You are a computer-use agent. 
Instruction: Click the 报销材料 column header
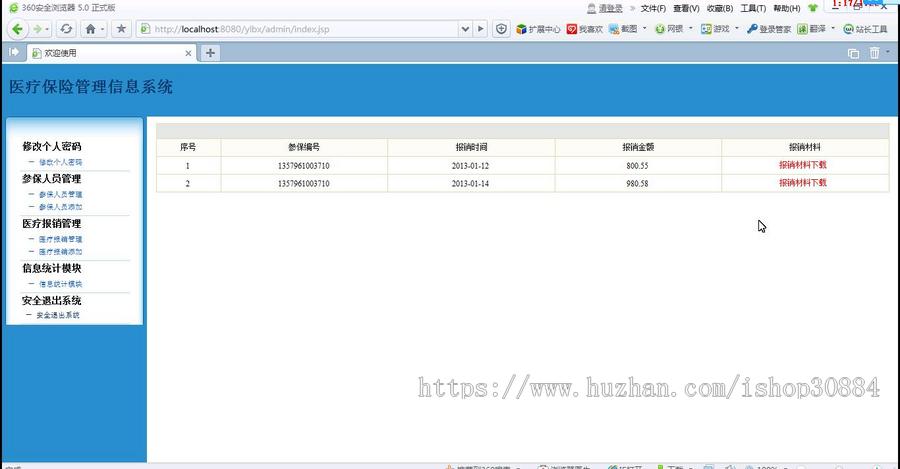click(805, 147)
